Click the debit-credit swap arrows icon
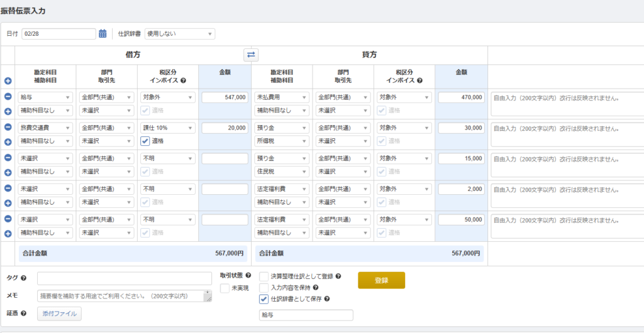This screenshot has width=644, height=333. 251,55
